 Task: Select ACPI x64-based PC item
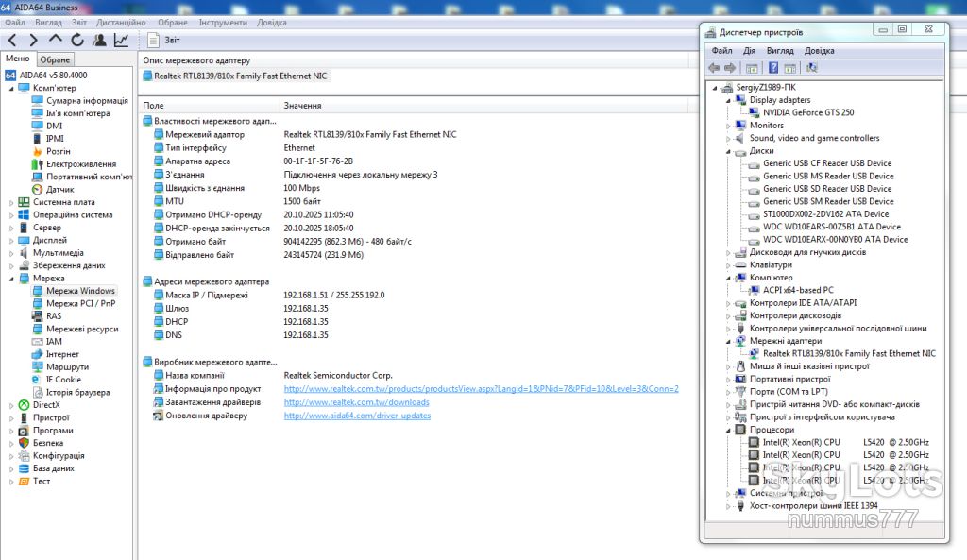798,290
